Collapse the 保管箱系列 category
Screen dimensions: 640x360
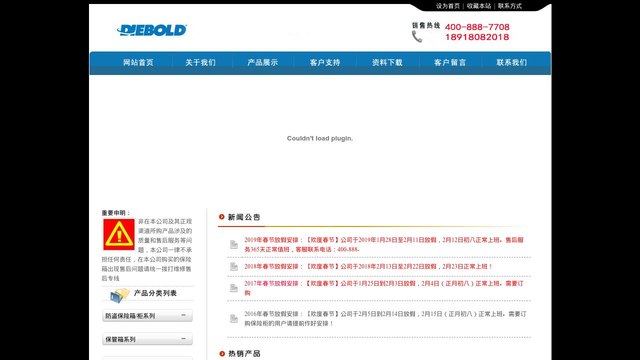pyautogui.click(x=183, y=338)
